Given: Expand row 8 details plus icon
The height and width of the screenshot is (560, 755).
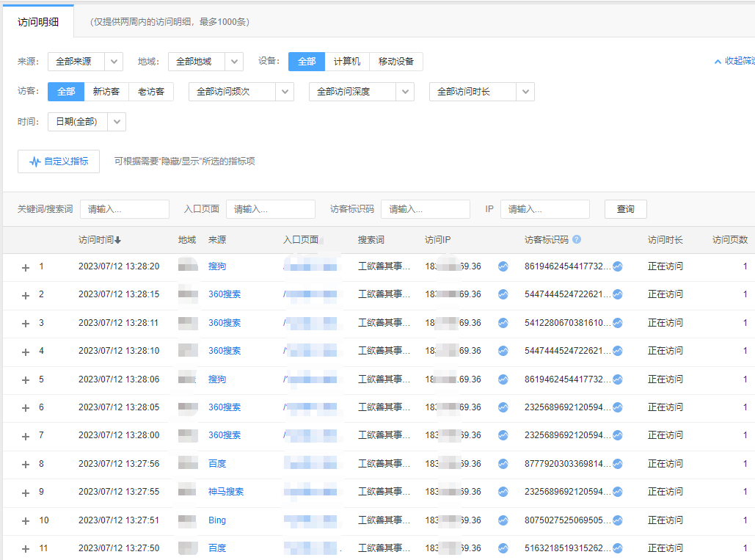Looking at the screenshot, I should click(x=26, y=464).
